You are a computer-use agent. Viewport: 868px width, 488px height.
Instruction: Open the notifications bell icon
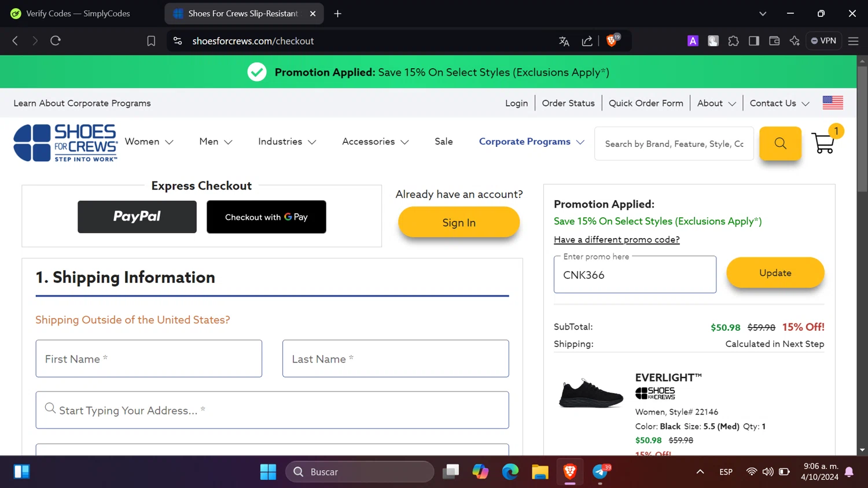pos(849,472)
